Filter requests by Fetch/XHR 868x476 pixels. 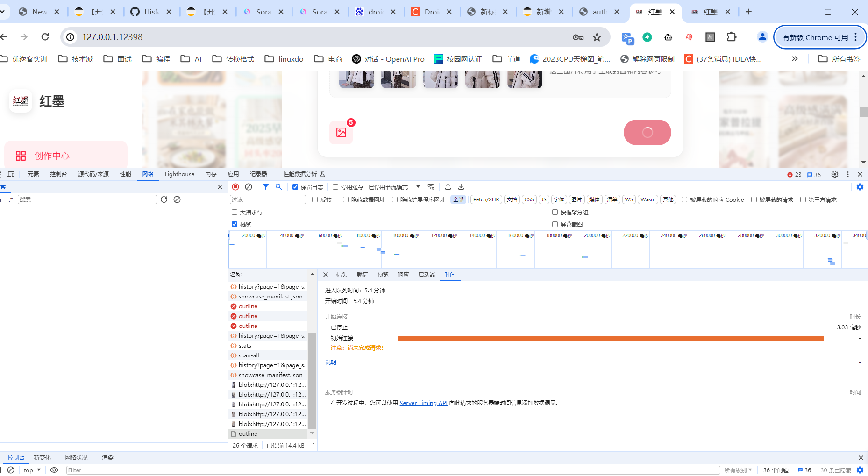click(x=486, y=199)
